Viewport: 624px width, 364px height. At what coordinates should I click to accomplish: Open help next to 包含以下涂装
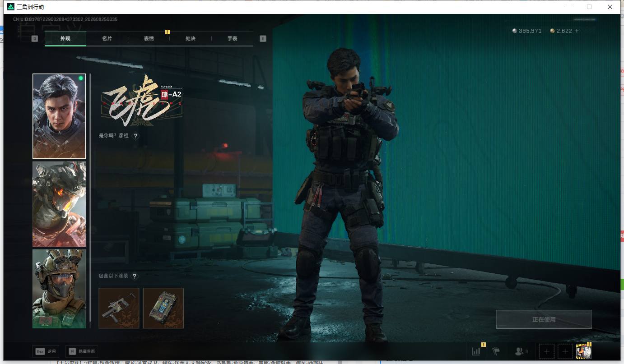[134, 276]
